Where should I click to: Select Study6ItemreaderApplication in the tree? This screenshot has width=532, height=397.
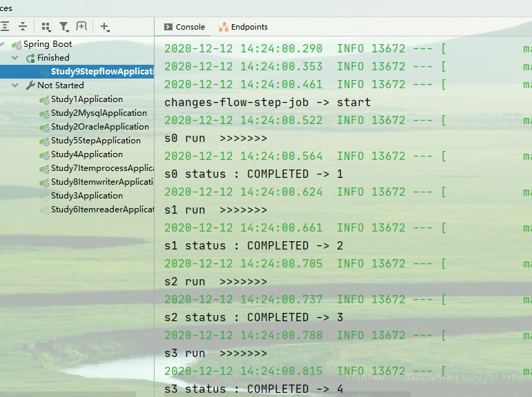pyautogui.click(x=102, y=210)
